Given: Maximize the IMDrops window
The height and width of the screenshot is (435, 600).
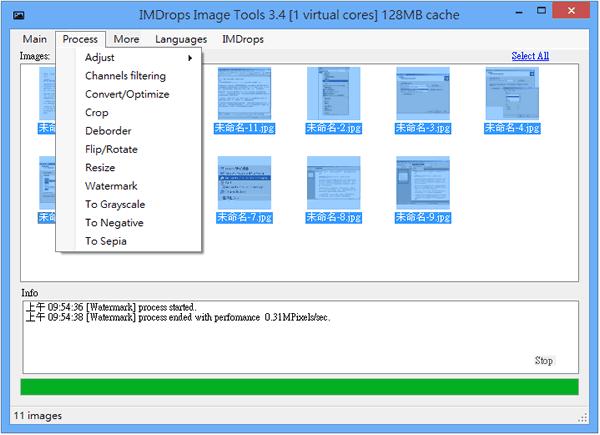Looking at the screenshot, I should pyautogui.click(x=541, y=11).
